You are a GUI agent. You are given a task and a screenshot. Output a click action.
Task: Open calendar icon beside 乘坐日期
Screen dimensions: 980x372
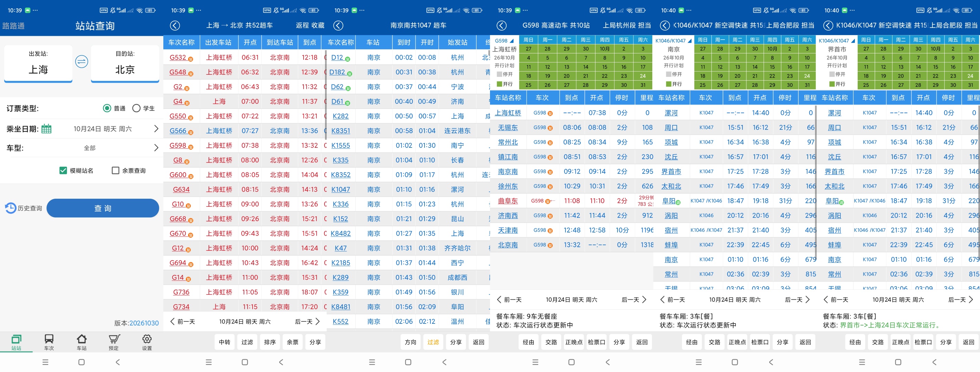tap(47, 129)
